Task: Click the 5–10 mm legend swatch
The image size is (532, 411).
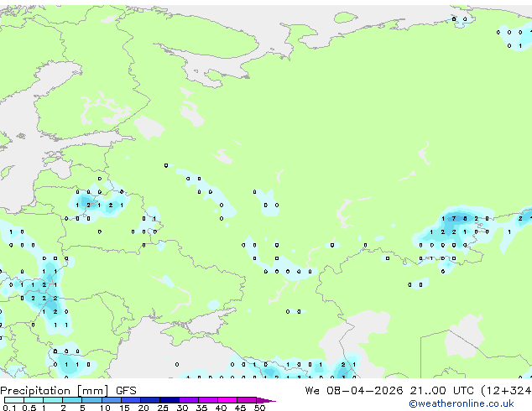Action: pos(91,400)
